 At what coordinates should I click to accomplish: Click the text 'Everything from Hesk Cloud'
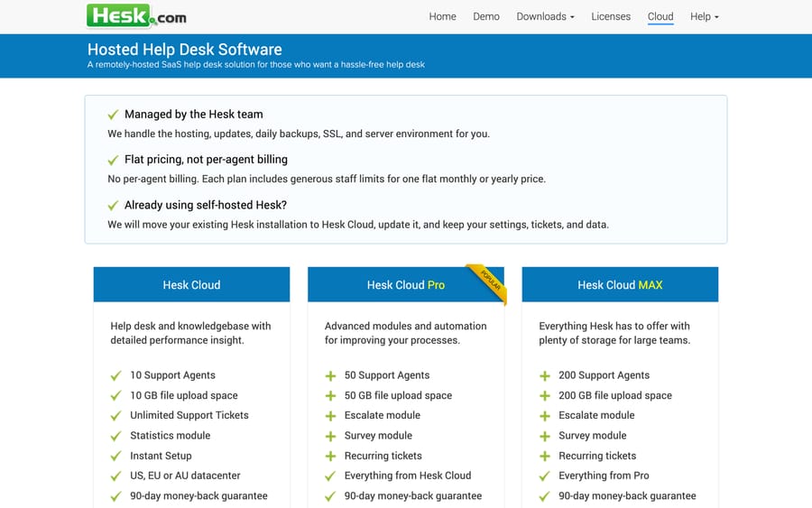coord(408,476)
